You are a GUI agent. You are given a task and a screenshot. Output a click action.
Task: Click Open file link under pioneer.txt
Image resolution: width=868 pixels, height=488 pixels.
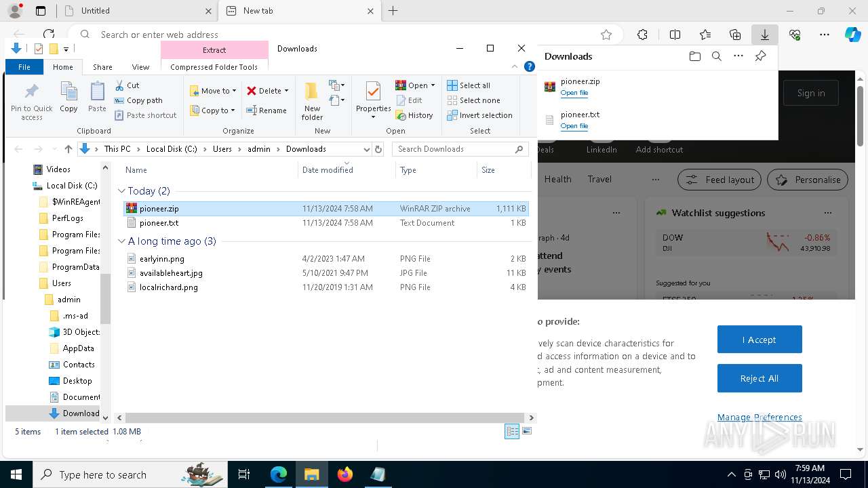(x=574, y=126)
